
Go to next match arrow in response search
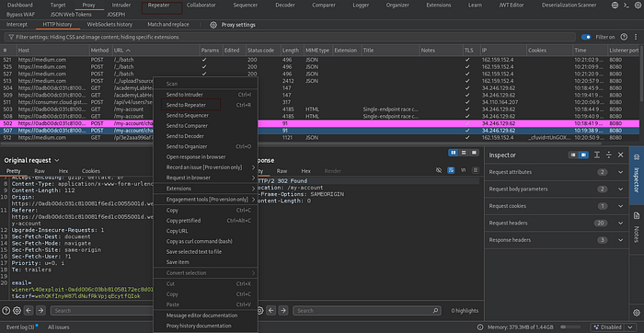pyautogui.click(x=283, y=311)
